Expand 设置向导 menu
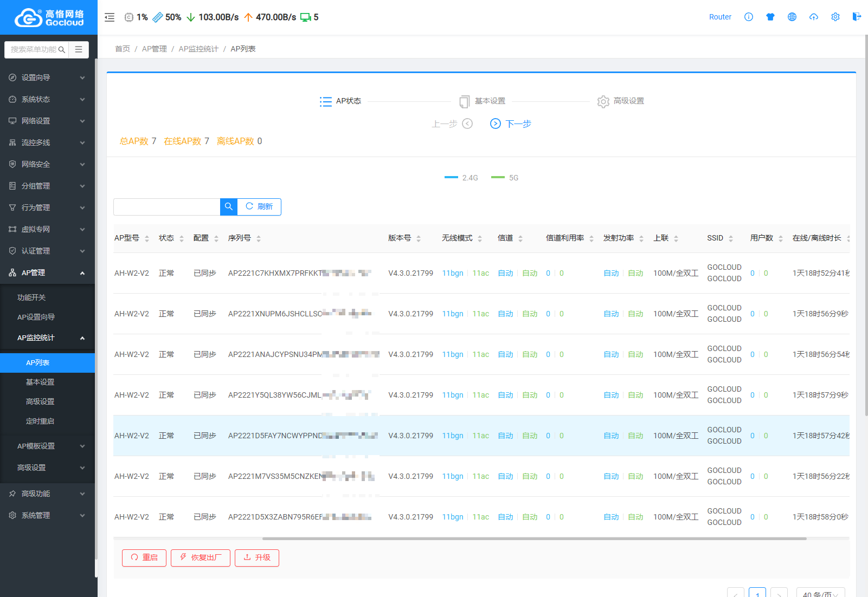Screen dimensions: 868x597 [x=48, y=77]
